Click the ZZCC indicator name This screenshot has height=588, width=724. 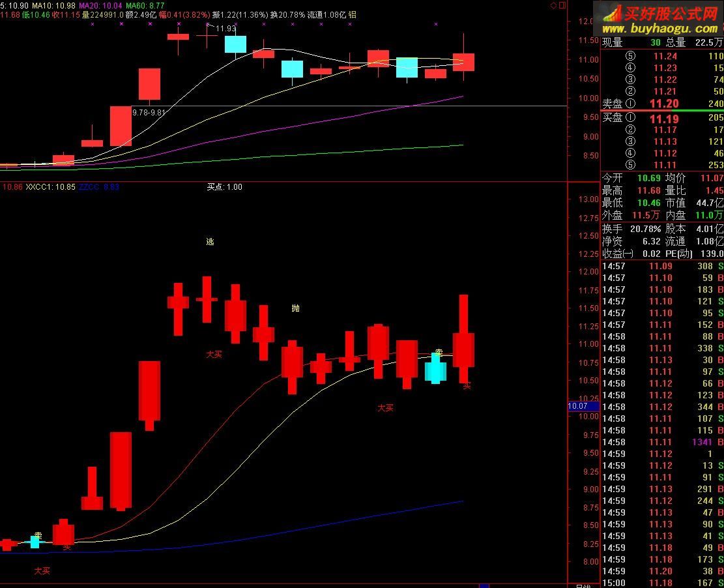pyautogui.click(x=99, y=187)
